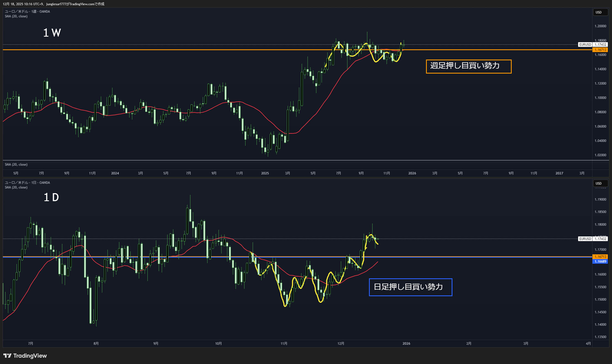The height and width of the screenshot is (364, 612).
Task: Click orange 1.16713 price label on weekly axis
Action: pos(600,50)
